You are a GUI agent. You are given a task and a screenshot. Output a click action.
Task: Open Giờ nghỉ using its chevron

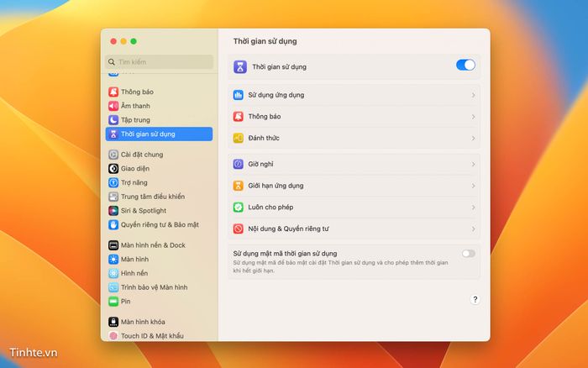point(473,165)
